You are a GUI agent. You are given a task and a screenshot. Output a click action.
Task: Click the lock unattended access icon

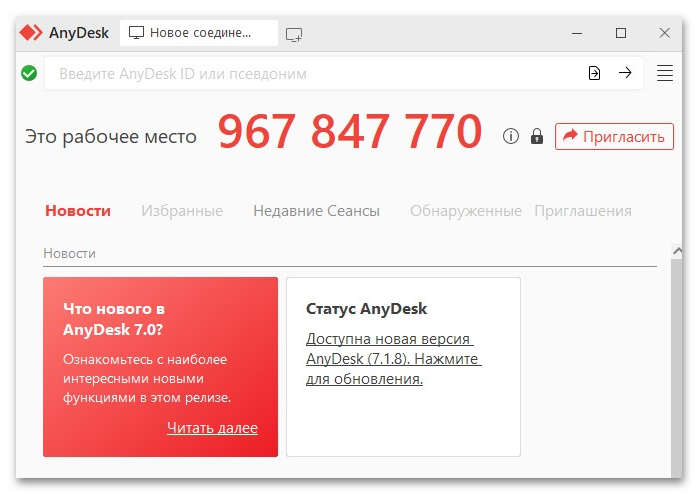[x=537, y=136]
